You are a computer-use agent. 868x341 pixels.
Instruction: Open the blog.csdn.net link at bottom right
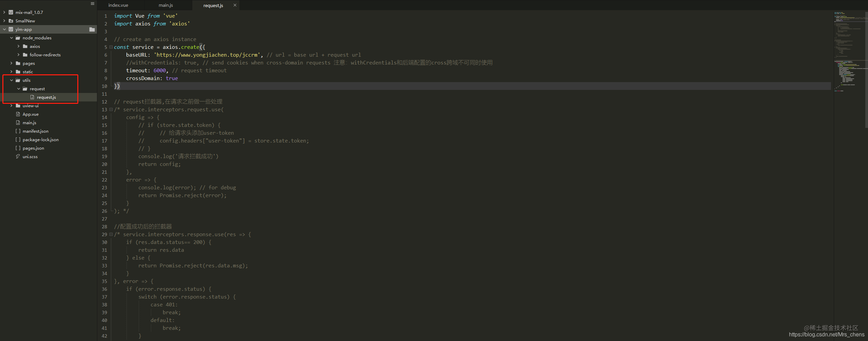pyautogui.click(x=827, y=334)
